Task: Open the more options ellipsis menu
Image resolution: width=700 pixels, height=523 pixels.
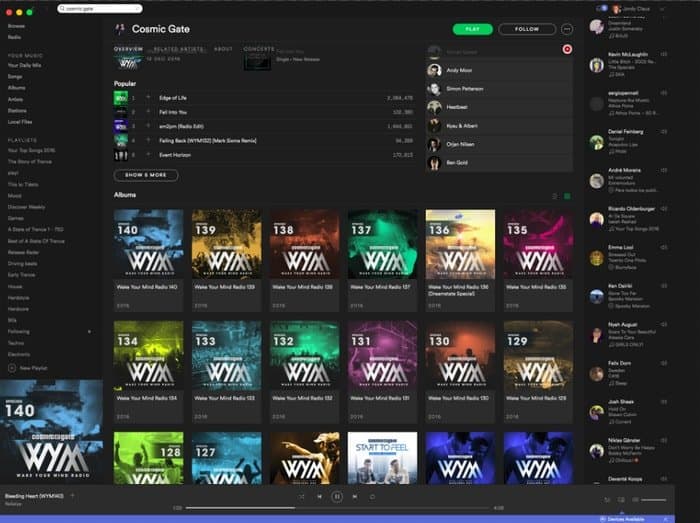Action: coord(567,29)
